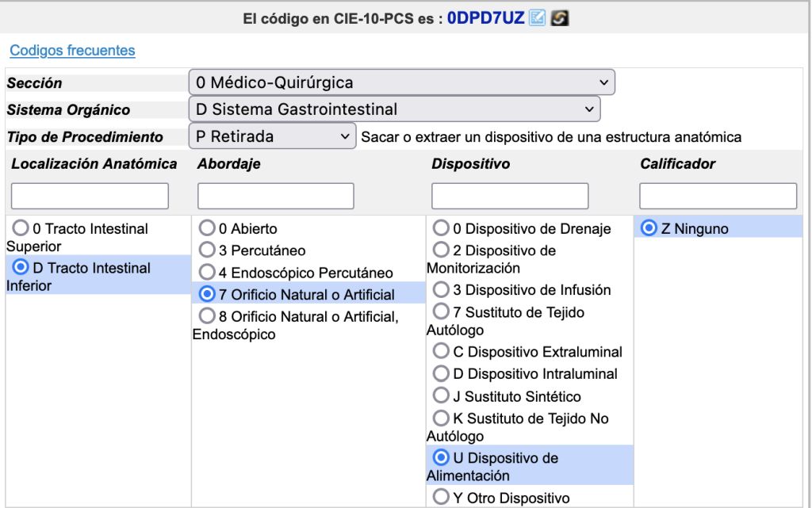Screen dimensions: 812x508
Task: Open the Sistema Orgánico dropdown
Action: click(394, 109)
